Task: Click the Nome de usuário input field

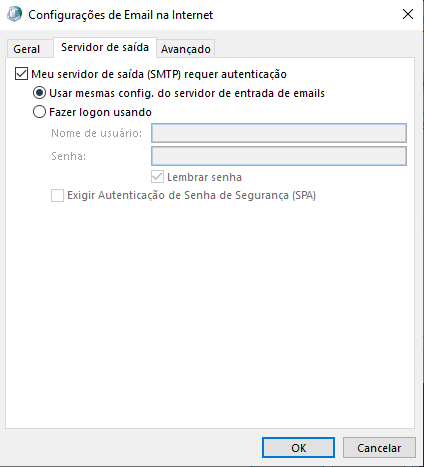Action: coord(279,133)
